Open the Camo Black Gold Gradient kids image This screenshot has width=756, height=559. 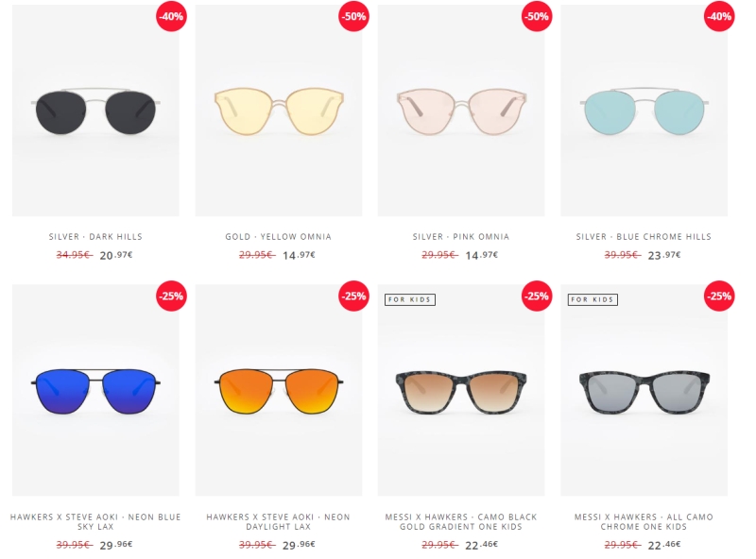point(461,390)
